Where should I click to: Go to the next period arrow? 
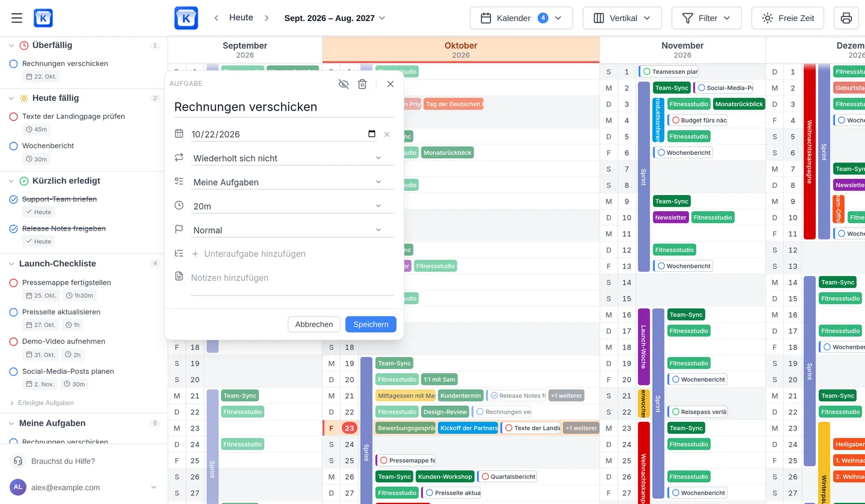tap(267, 18)
